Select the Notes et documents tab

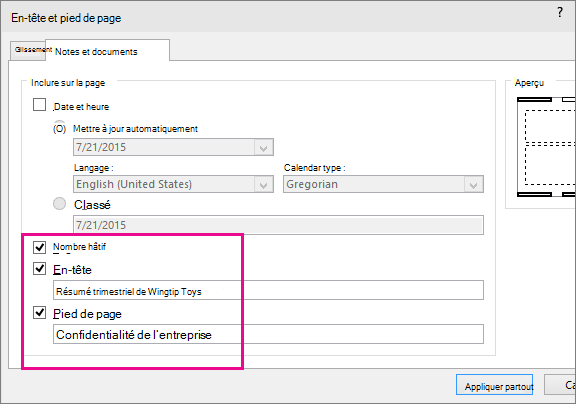coord(107,51)
